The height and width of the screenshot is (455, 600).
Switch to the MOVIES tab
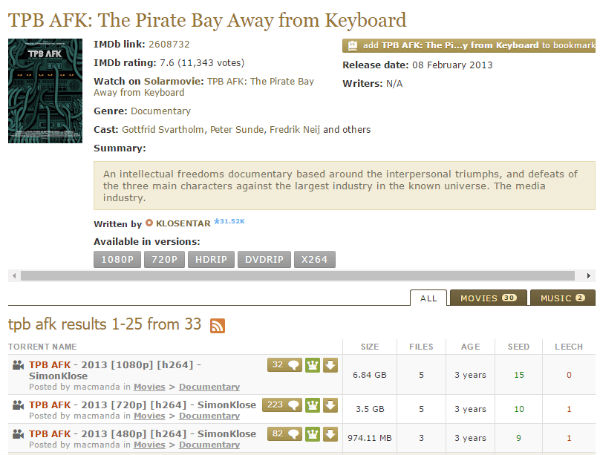click(x=487, y=298)
